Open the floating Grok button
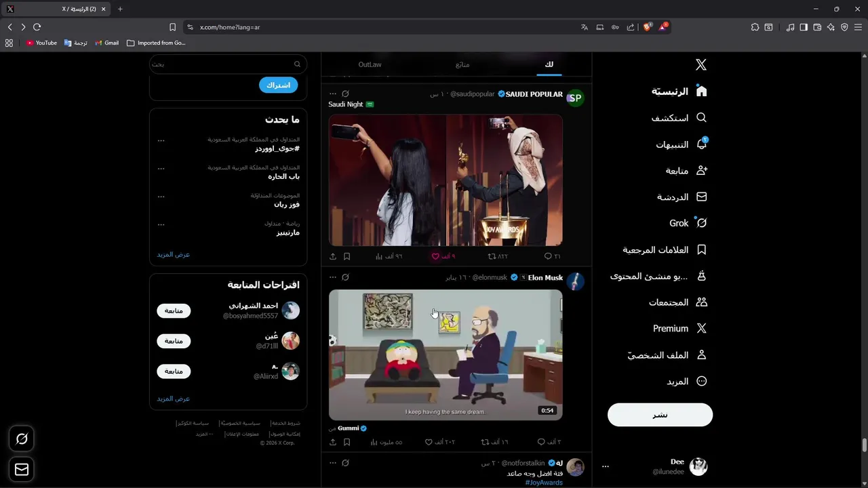868x488 pixels. tap(22, 439)
